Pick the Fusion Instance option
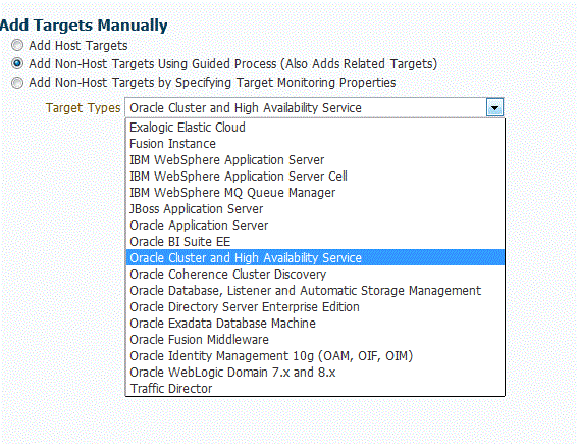578x444 pixels. pyautogui.click(x=315, y=144)
